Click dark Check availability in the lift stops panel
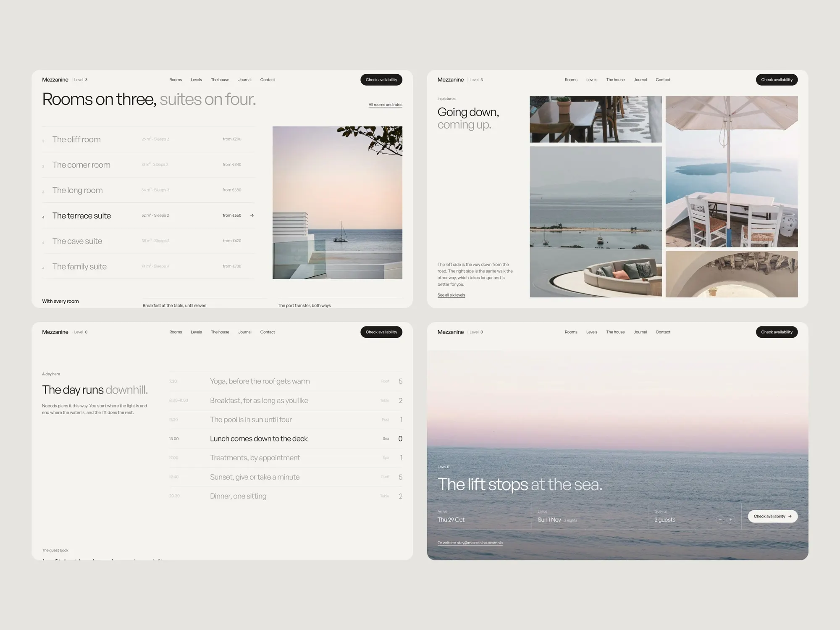This screenshot has height=630, width=840. [777, 332]
